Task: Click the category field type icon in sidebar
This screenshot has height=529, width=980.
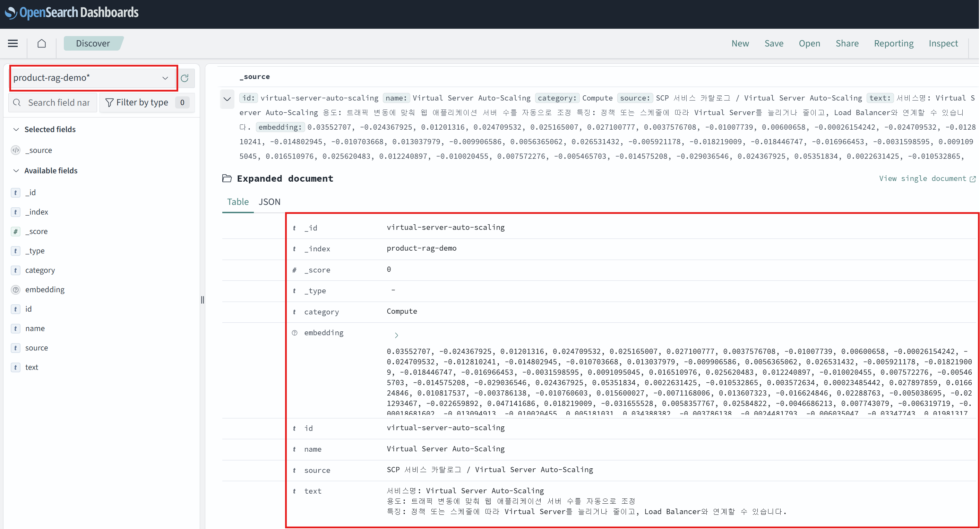Action: coord(16,270)
